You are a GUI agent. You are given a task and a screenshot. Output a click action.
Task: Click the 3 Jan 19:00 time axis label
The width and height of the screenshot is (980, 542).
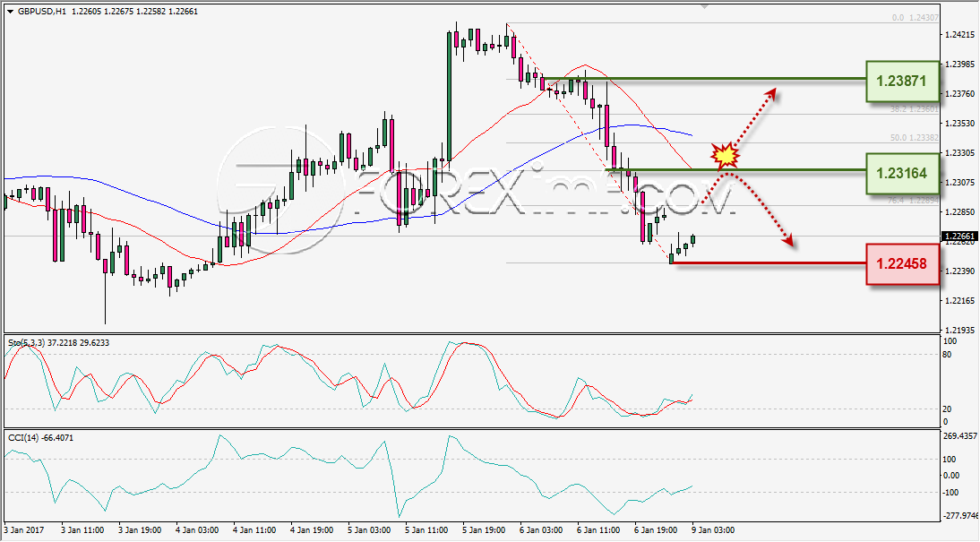(141, 530)
